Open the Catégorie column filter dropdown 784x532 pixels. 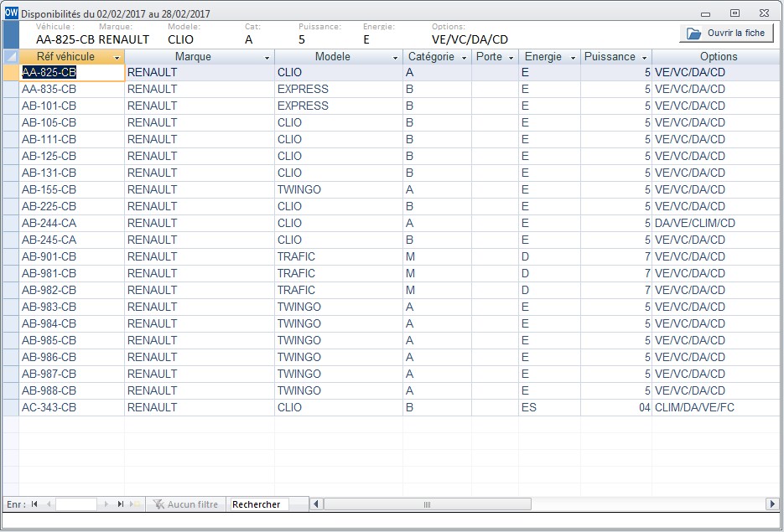[464, 58]
